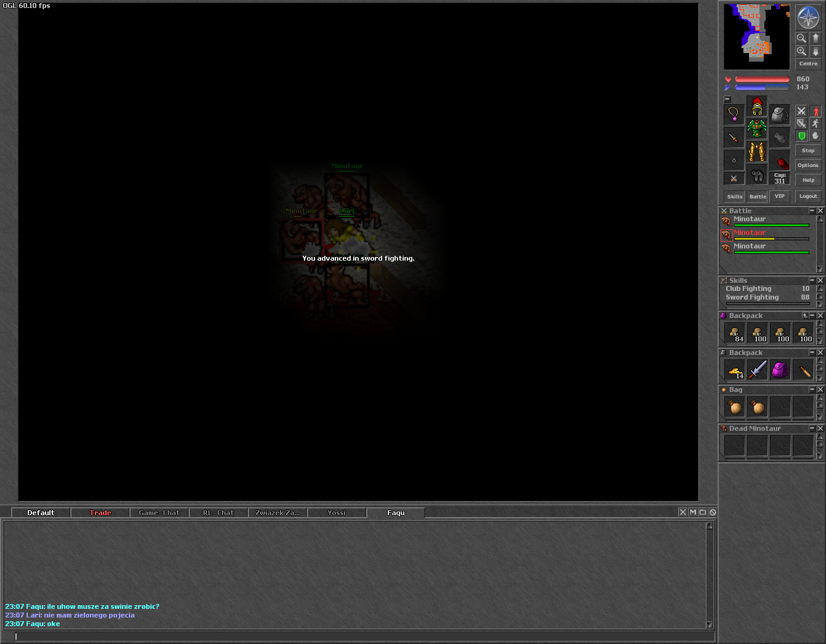The height and width of the screenshot is (644, 826).
Task: Zoom in the minimap with the magnifier plus
Action: pos(801,51)
